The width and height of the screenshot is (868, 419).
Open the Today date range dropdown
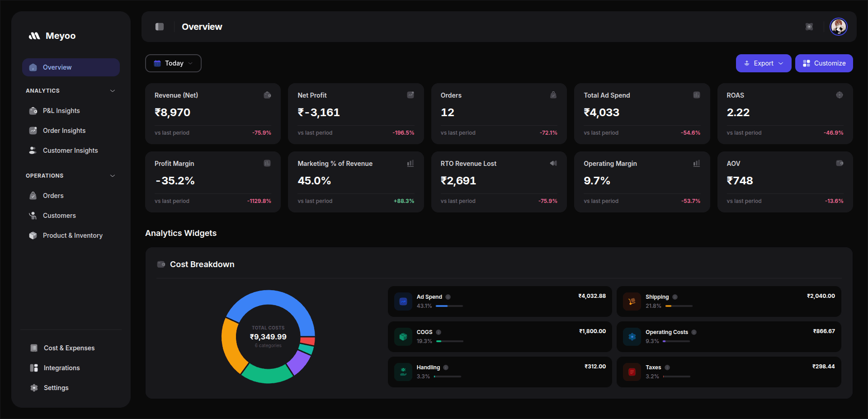click(173, 63)
